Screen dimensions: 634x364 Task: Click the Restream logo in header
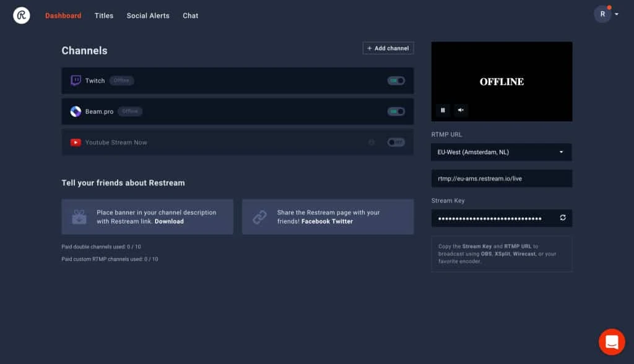point(22,15)
